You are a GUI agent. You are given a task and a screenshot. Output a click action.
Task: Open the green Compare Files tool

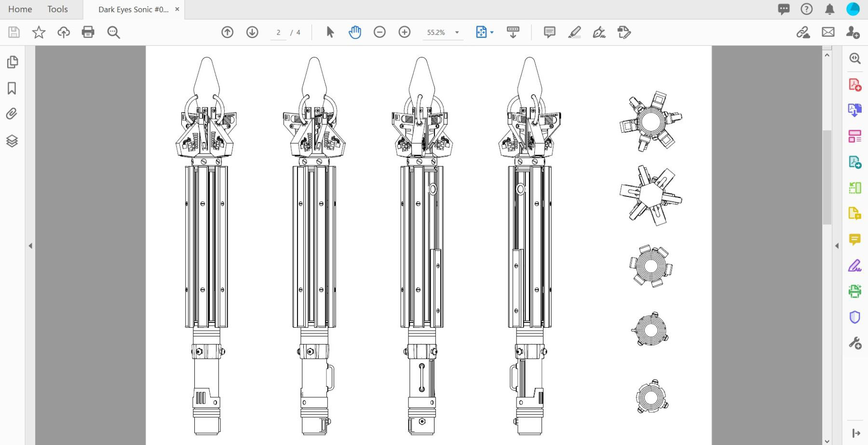855,188
